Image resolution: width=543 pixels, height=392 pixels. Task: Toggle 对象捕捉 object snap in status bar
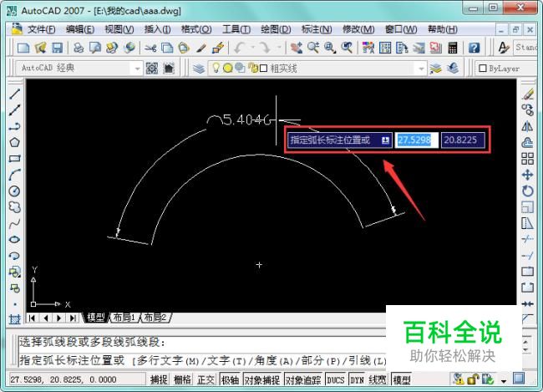tap(262, 379)
